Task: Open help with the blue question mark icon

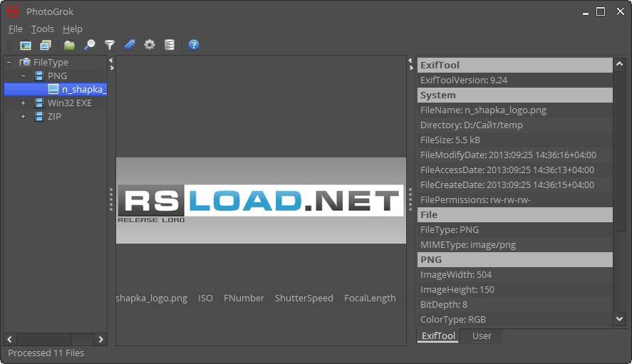Action: [194, 45]
